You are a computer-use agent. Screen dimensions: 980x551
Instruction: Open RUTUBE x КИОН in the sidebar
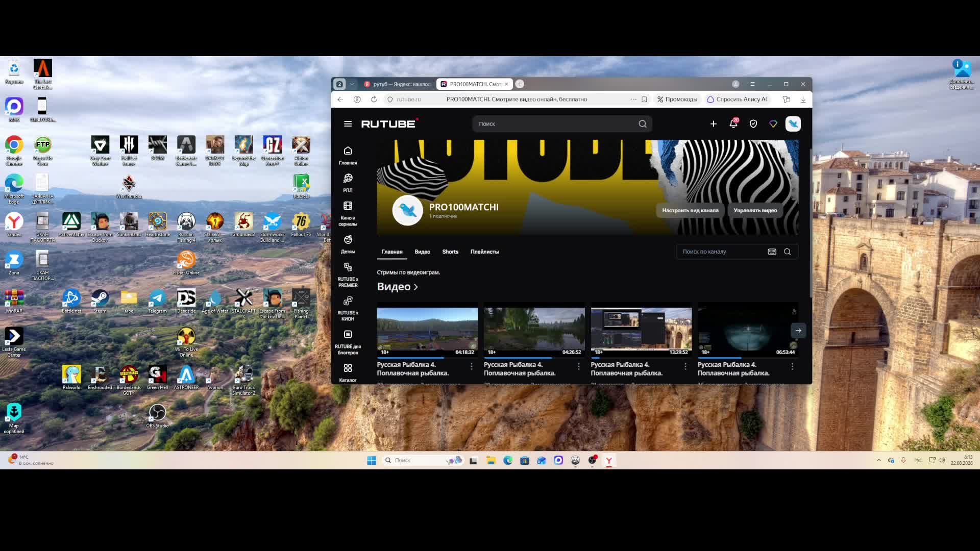click(x=348, y=309)
